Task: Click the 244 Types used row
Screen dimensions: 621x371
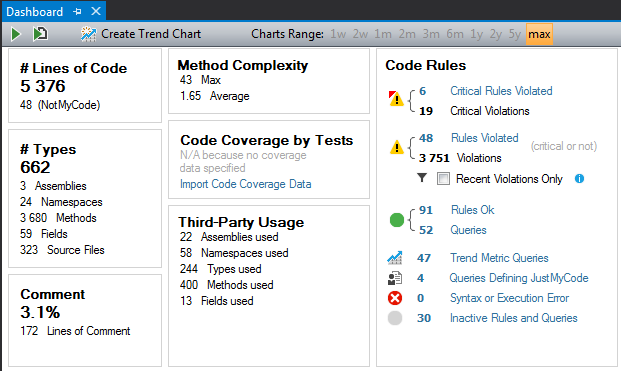Action: coord(221,269)
